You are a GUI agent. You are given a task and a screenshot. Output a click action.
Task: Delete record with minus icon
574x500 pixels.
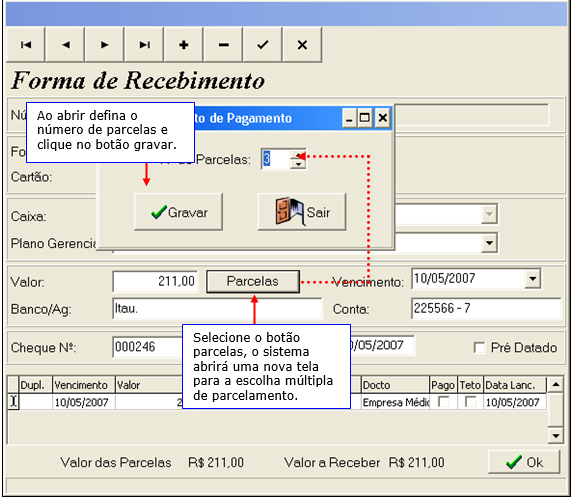coord(223,45)
